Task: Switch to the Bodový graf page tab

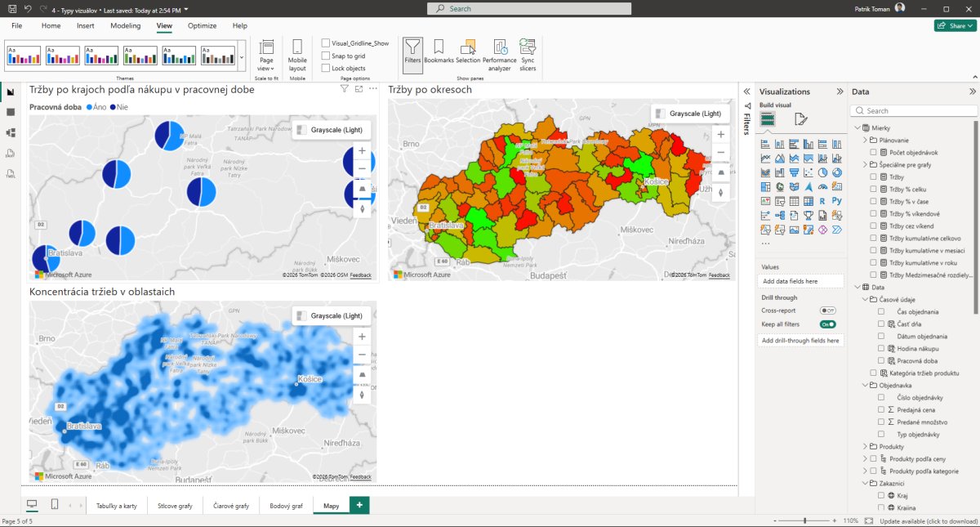Action: tap(286, 506)
